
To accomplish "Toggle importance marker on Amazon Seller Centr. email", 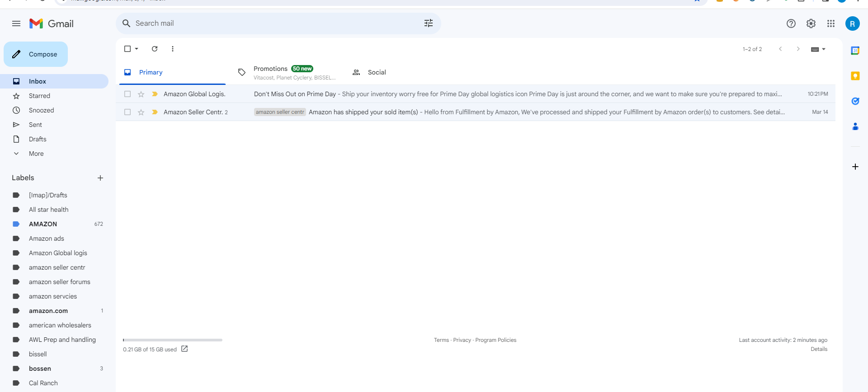I will (x=155, y=112).
